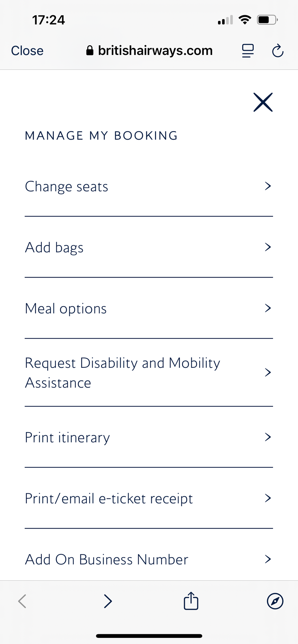Screen dimensions: 298x644
Task: Open Request Disability and Mobility Assistance
Action: [122, 373]
